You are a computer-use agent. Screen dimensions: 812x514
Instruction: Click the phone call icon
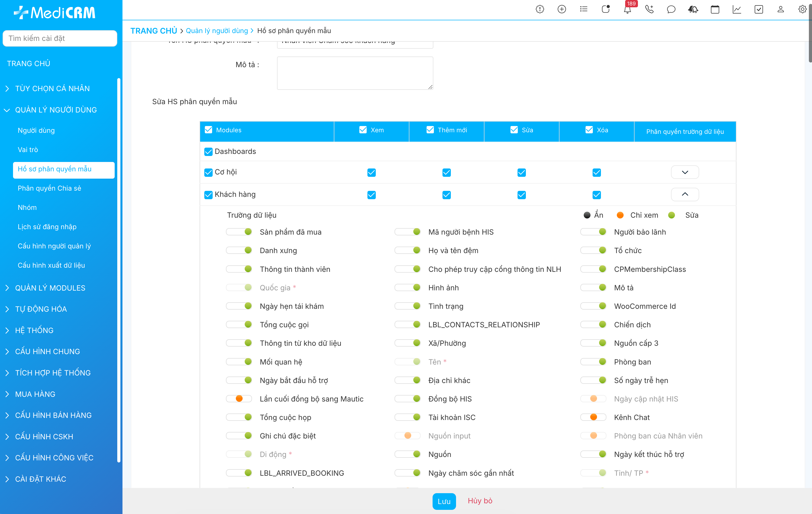click(649, 9)
